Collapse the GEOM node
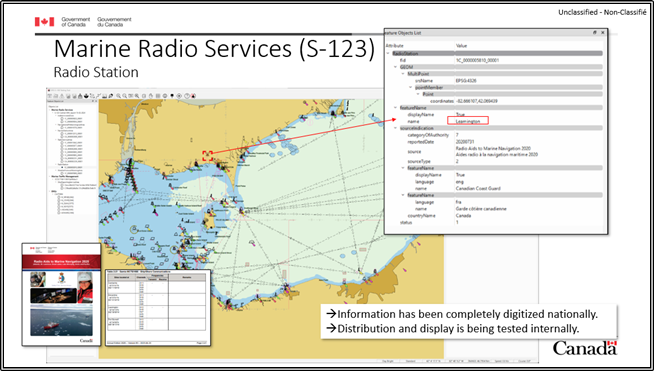This screenshot has height=371, width=654. (396, 67)
